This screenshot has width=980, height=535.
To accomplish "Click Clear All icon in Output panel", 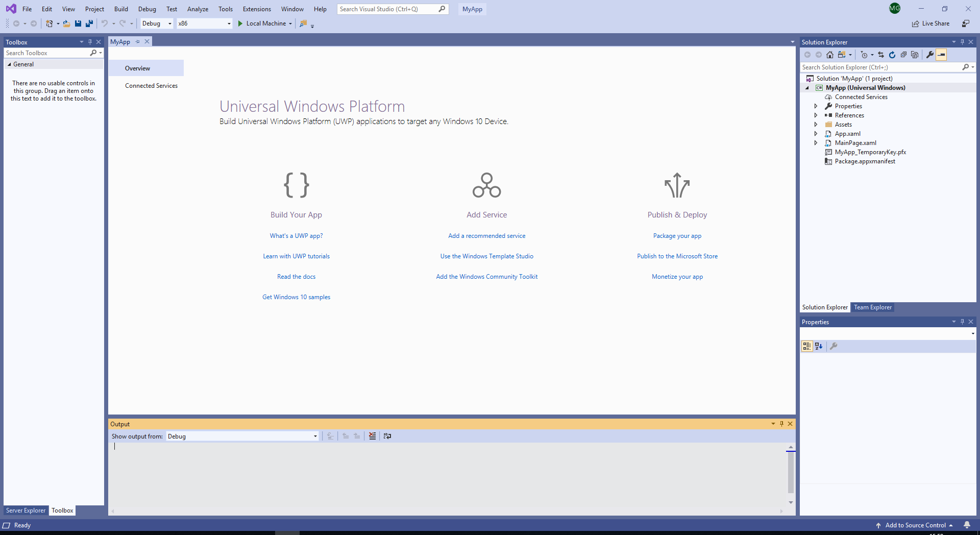I will tap(373, 436).
